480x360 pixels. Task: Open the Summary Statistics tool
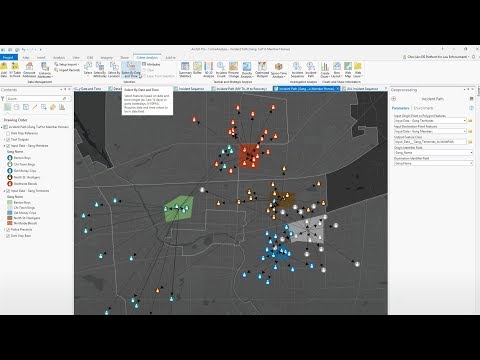[185, 69]
